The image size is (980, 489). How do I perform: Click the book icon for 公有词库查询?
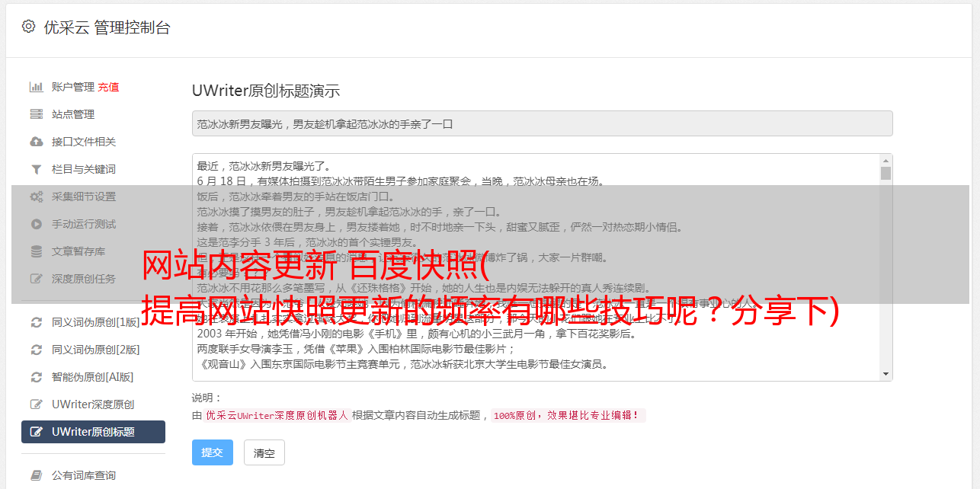(36, 475)
